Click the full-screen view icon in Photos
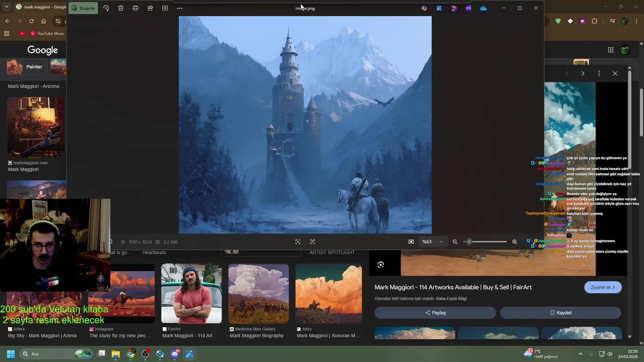This screenshot has width=644, height=362. click(298, 242)
